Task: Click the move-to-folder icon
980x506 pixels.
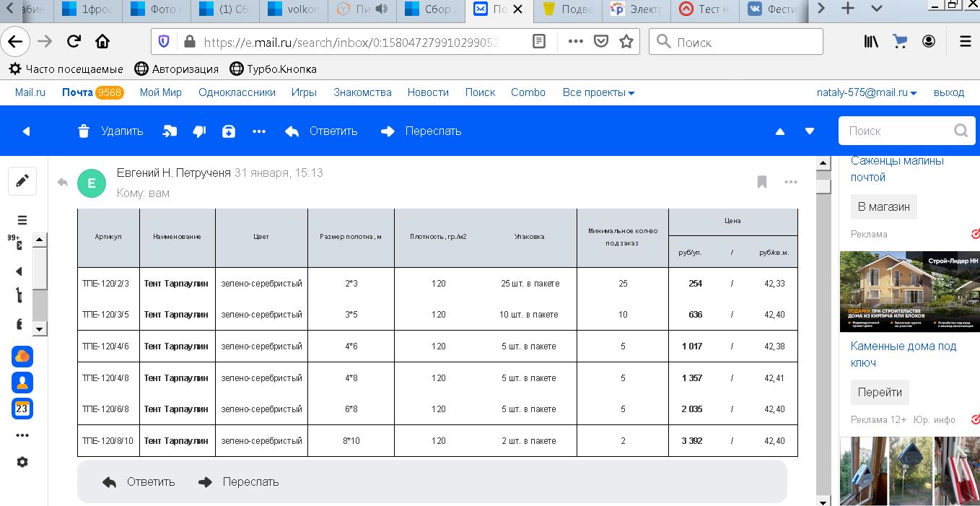Action: click(x=170, y=131)
